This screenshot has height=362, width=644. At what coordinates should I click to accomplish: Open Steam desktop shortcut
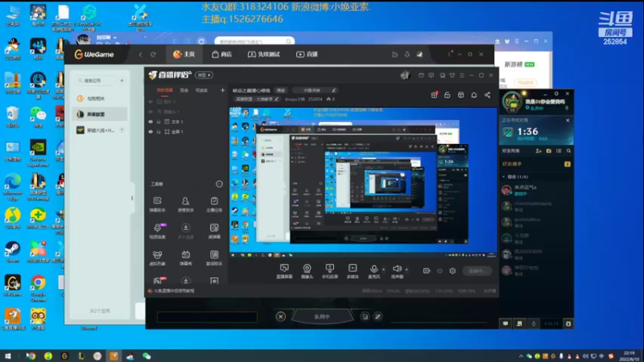[12, 252]
